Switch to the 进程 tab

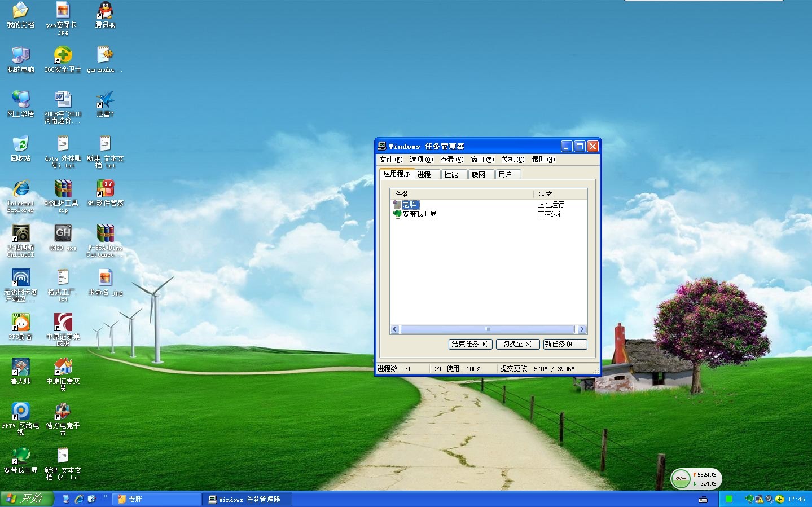pos(427,175)
